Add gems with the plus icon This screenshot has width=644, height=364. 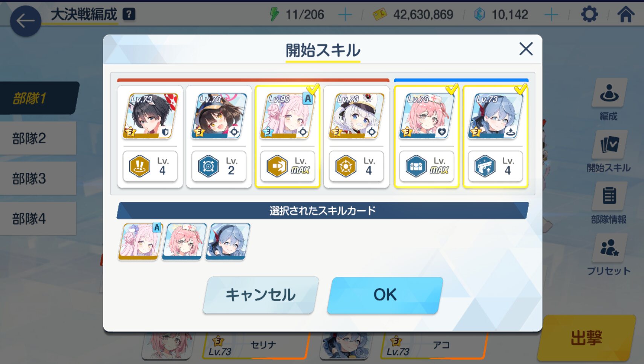tap(551, 15)
